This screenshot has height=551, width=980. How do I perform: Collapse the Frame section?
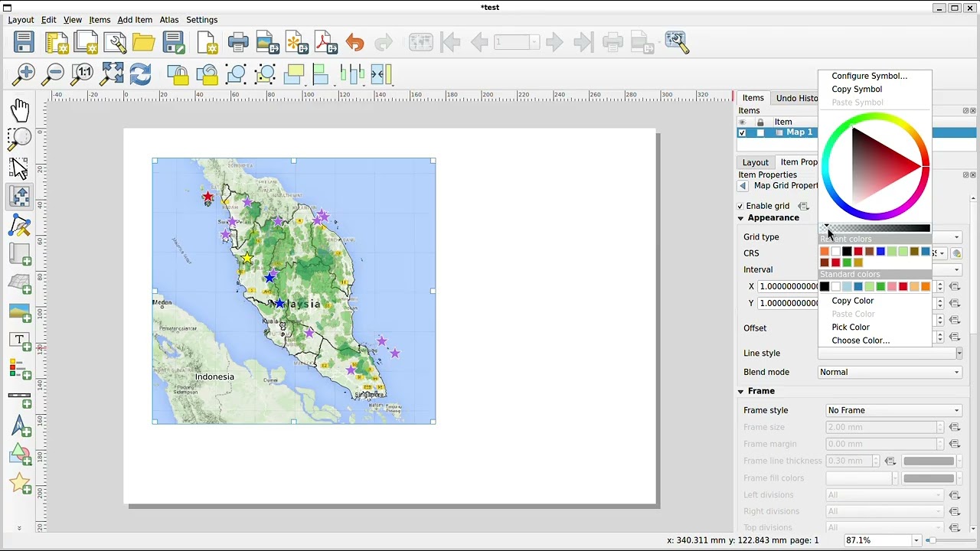[740, 391]
